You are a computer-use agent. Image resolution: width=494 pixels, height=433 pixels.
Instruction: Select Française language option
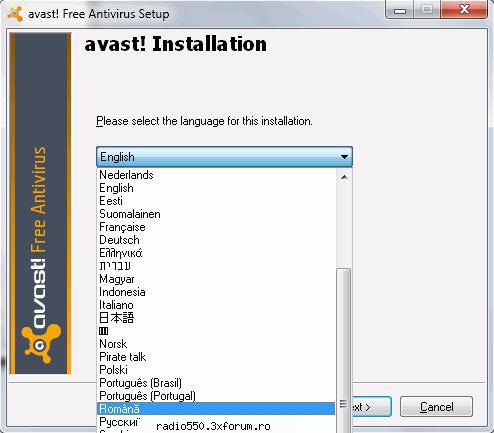tap(216, 227)
